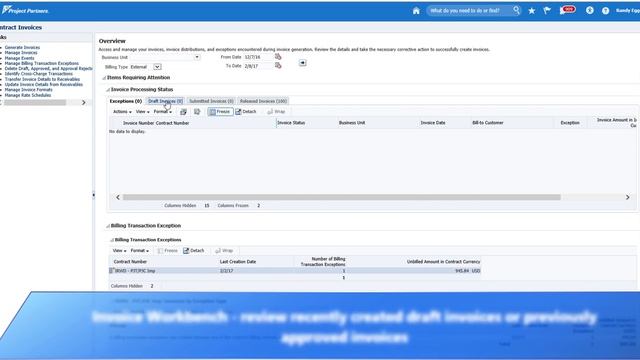The height and width of the screenshot is (360, 640).
Task: Open the Manage Rate Schedules link
Action: pos(28,95)
